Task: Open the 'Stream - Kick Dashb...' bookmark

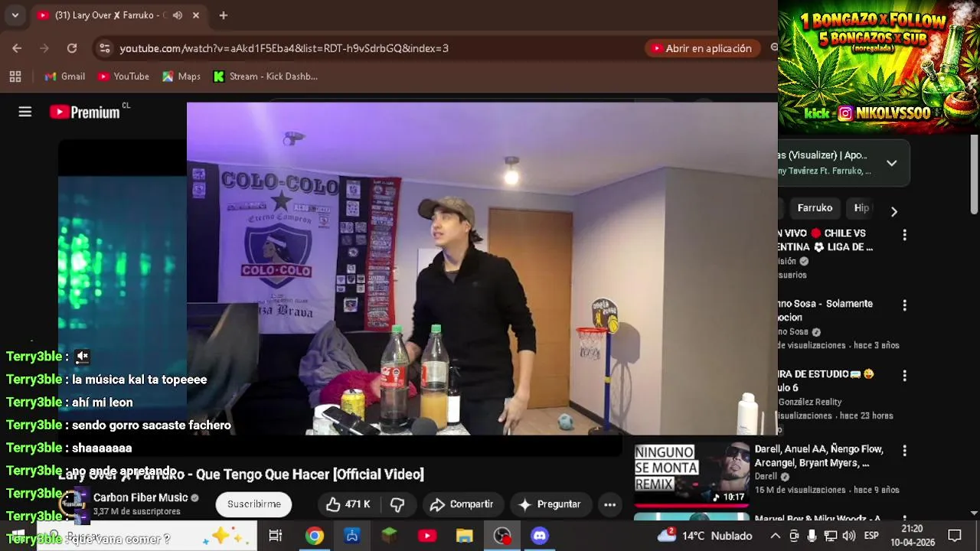Action: (x=266, y=77)
